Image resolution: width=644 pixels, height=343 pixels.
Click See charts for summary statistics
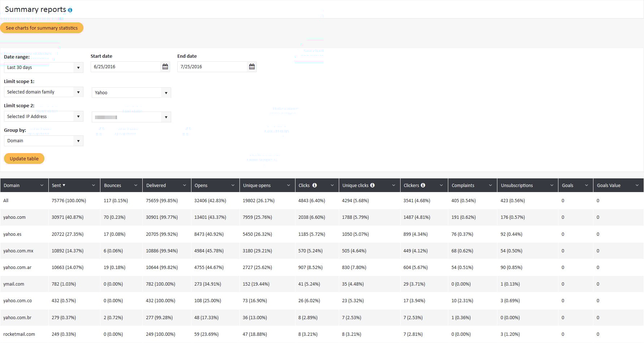click(42, 28)
